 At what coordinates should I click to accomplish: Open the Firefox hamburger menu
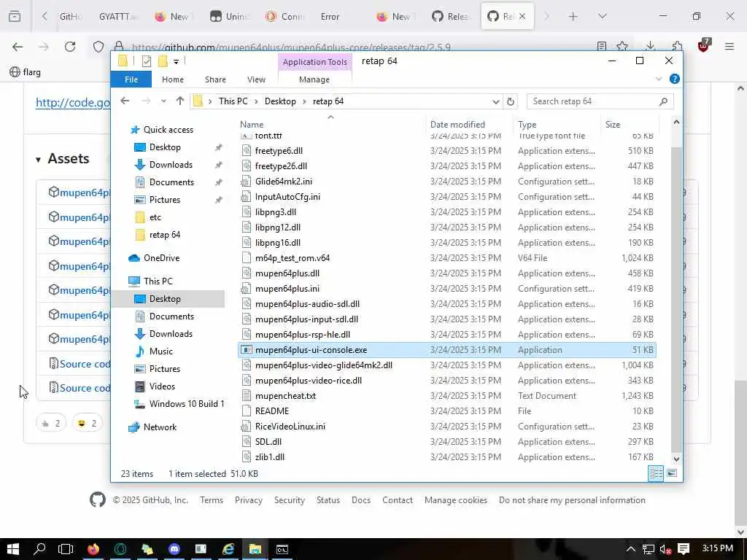729,46
